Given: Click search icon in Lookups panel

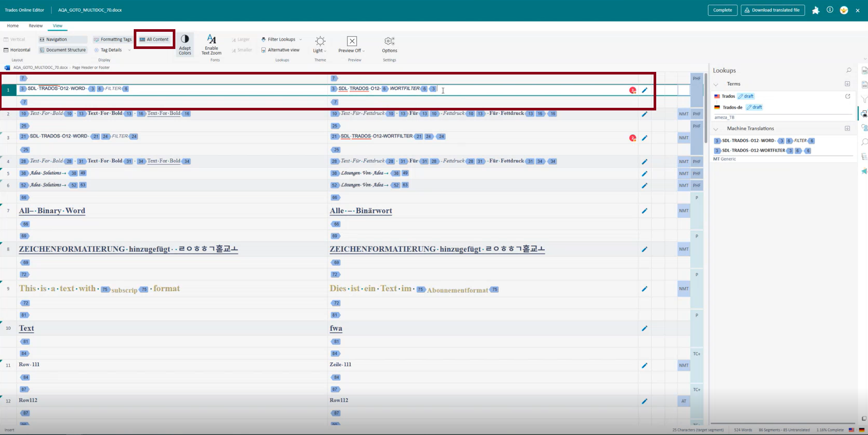Looking at the screenshot, I should 848,70.
